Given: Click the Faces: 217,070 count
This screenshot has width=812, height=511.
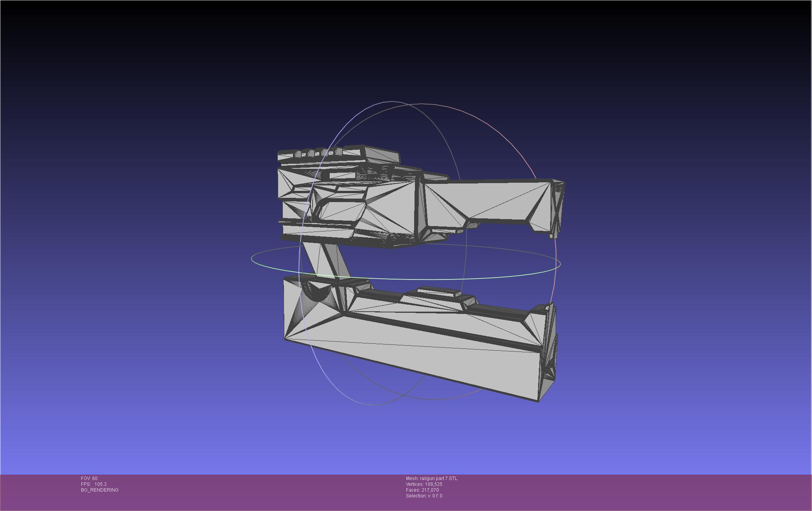Looking at the screenshot, I should tap(422, 490).
